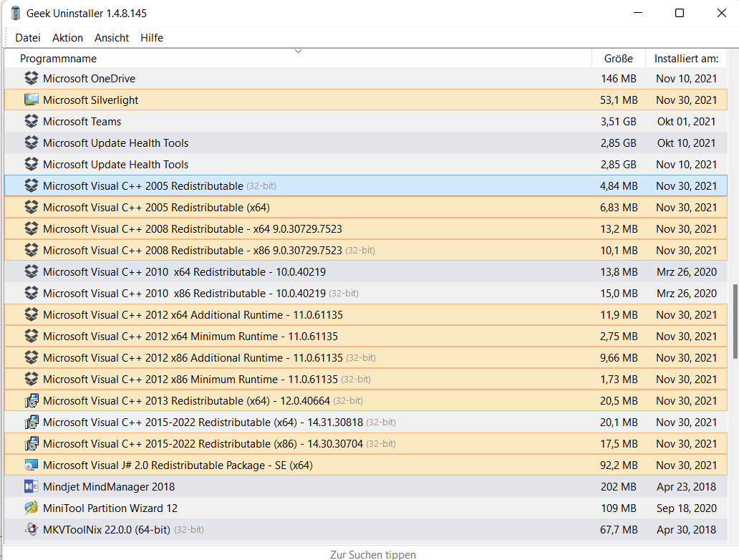This screenshot has width=739, height=560.
Task: Open the Datei menu
Action: (x=28, y=38)
